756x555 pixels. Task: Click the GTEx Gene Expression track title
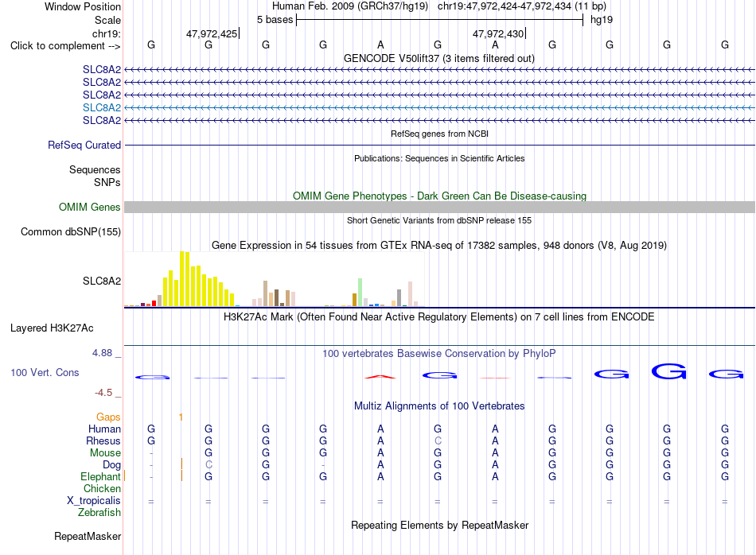(x=439, y=245)
